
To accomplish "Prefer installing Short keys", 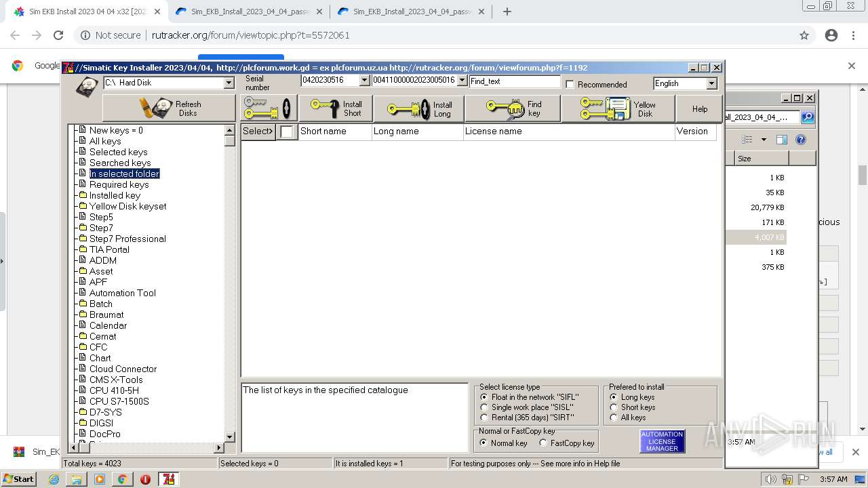I will [x=614, y=407].
